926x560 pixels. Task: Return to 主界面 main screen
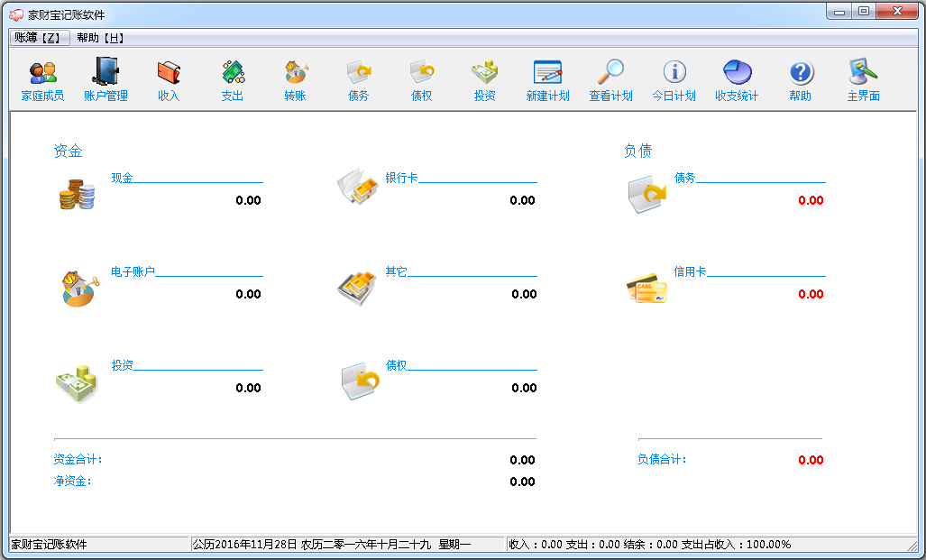[x=864, y=79]
